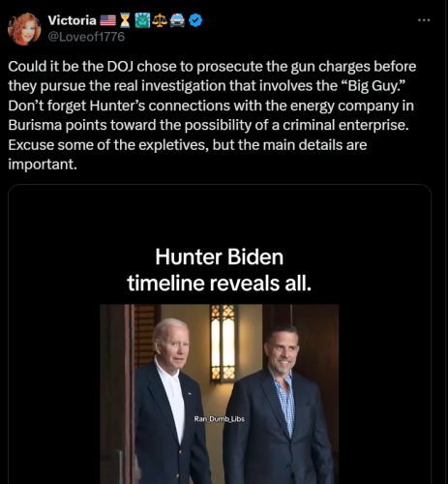Open the @Loveof1776 handle link
This screenshot has height=484, width=448.
(x=86, y=37)
